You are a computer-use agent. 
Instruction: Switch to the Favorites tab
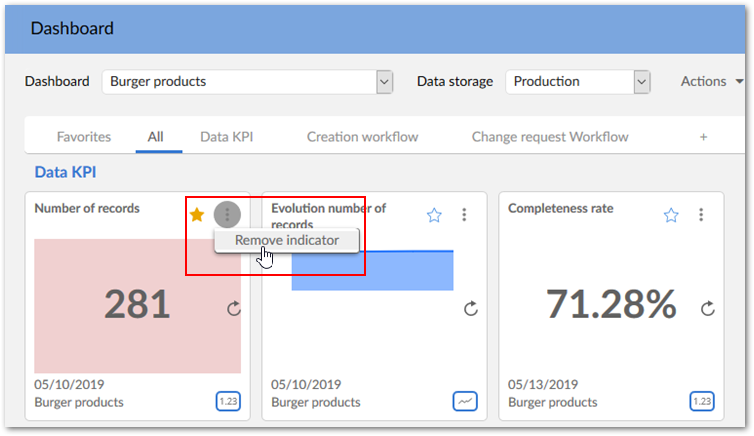click(x=84, y=137)
